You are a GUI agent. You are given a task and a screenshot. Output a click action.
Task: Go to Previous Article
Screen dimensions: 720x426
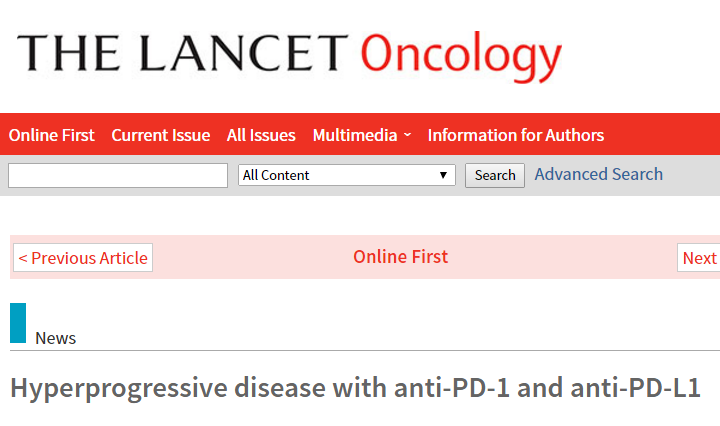83,258
